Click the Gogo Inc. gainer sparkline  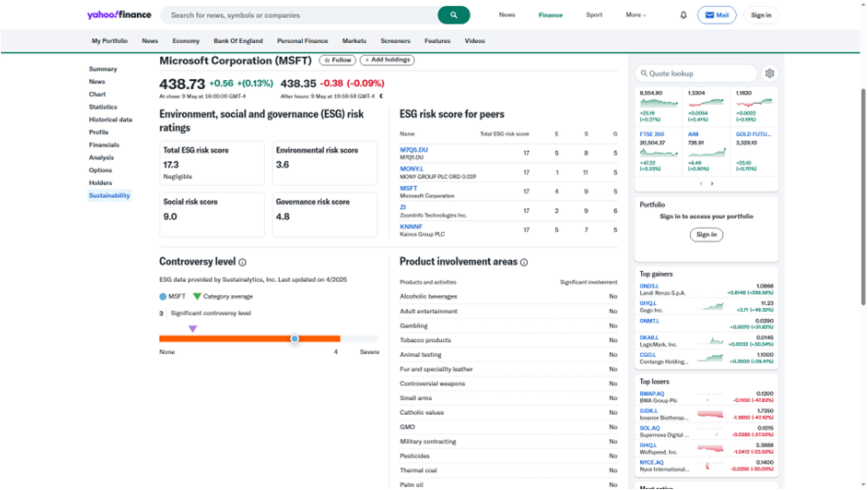coord(710,307)
